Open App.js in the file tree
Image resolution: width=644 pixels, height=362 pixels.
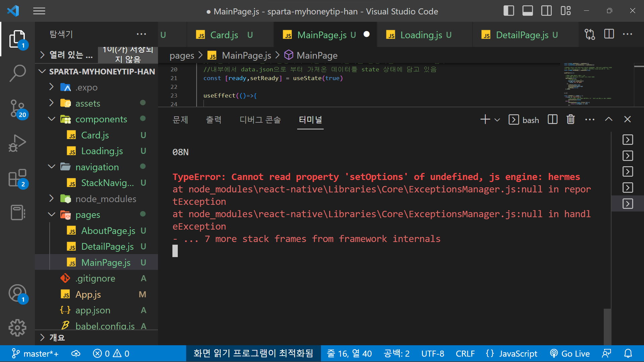coord(97,294)
